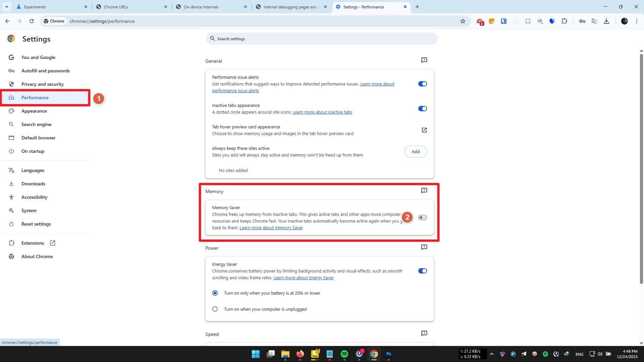Turn off Energy Saver toggle
This screenshot has height=362, width=644.
[422, 271]
